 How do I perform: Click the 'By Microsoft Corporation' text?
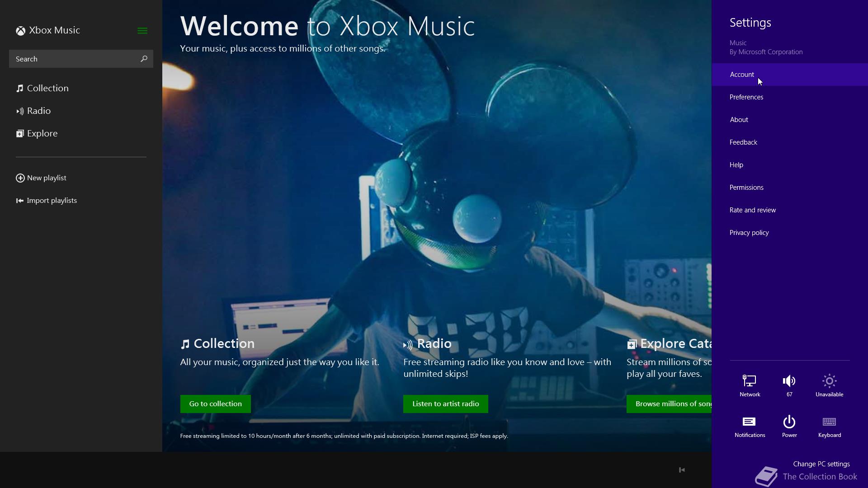pos(766,52)
